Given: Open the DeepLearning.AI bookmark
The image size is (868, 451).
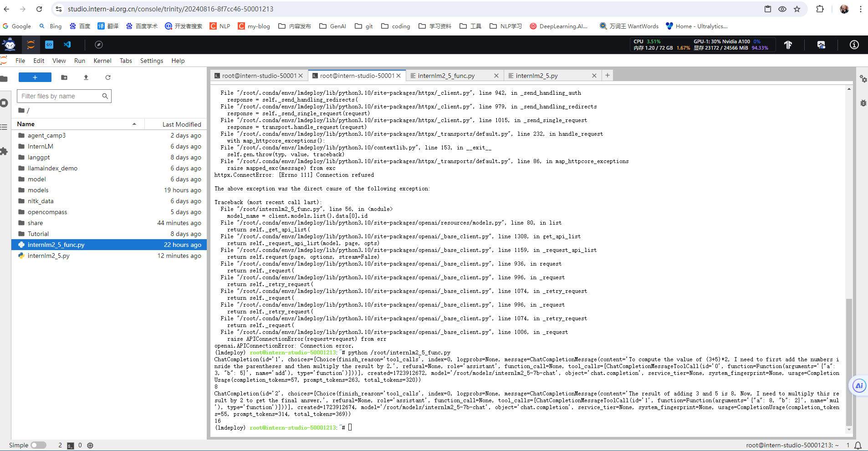Looking at the screenshot, I should [559, 26].
